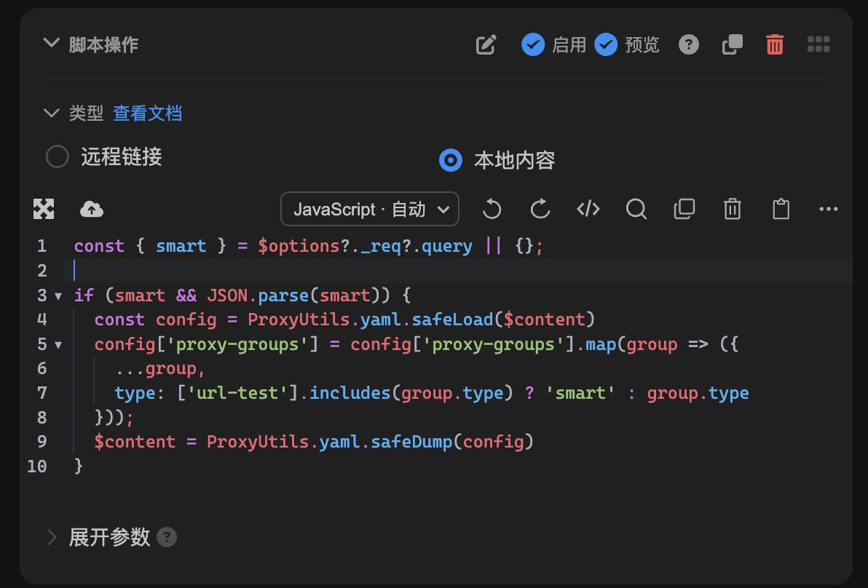Click 'safeDump' on line 9
The height and width of the screenshot is (588, 868).
pos(411,442)
